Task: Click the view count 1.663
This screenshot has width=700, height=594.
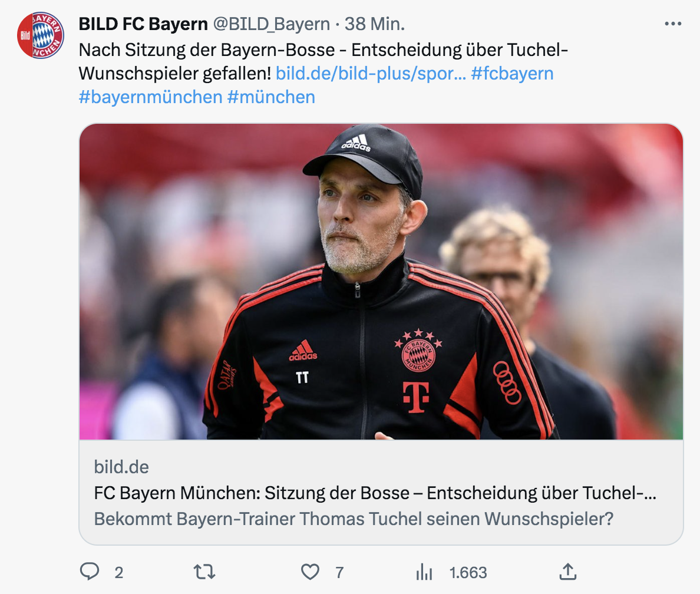Action: tap(468, 573)
